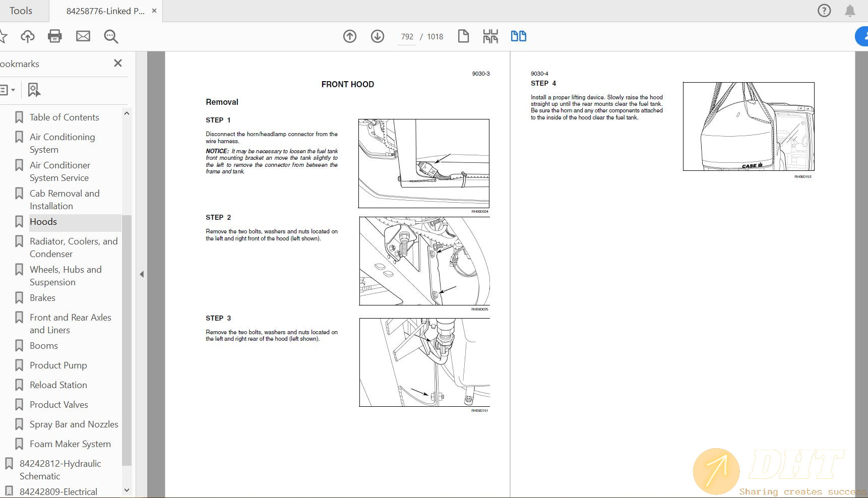Open 84242812-Hydraulic Schematic bookmark
868x498 pixels.
60,470
